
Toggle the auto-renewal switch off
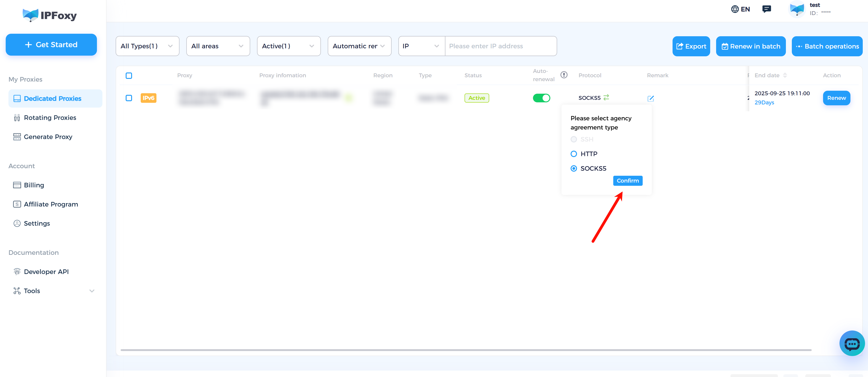point(541,98)
